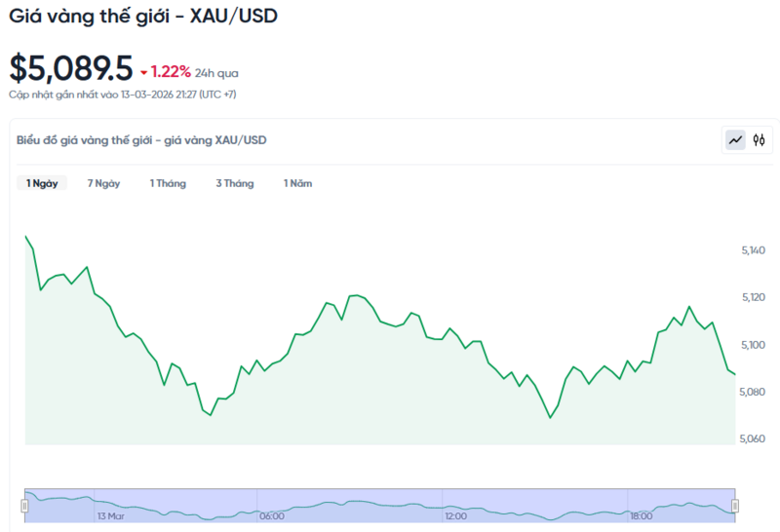Click the 13 Mar marker on navigator
The image size is (780, 532).
click(x=109, y=515)
